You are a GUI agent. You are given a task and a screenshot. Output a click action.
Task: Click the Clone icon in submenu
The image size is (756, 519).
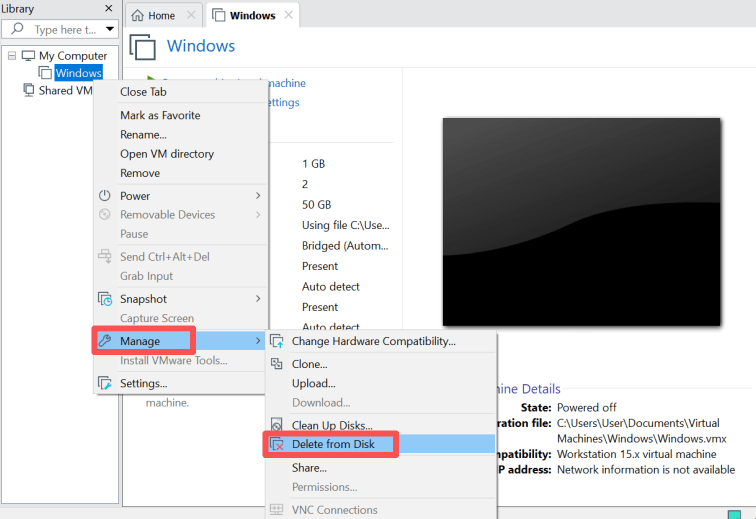(x=277, y=364)
